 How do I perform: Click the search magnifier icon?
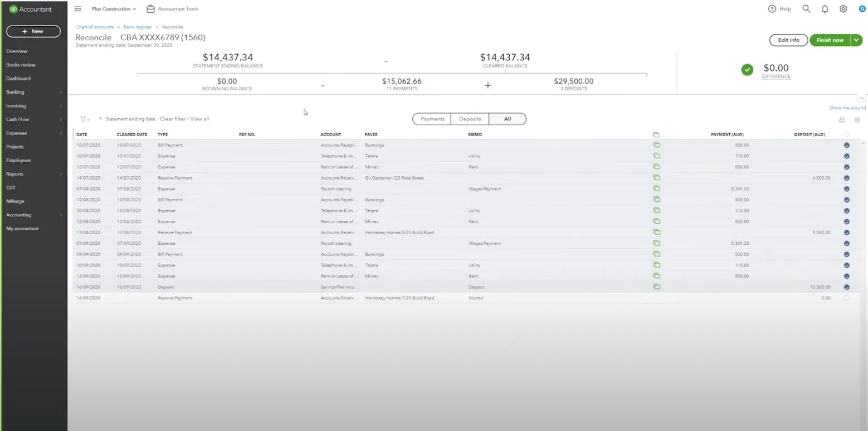click(x=806, y=9)
